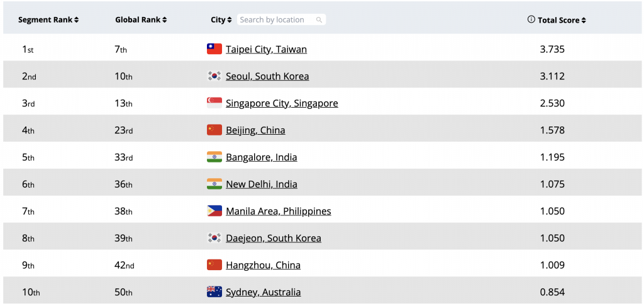This screenshot has width=644, height=306.
Task: Click the Singapore flag icon
Action: click(x=214, y=103)
